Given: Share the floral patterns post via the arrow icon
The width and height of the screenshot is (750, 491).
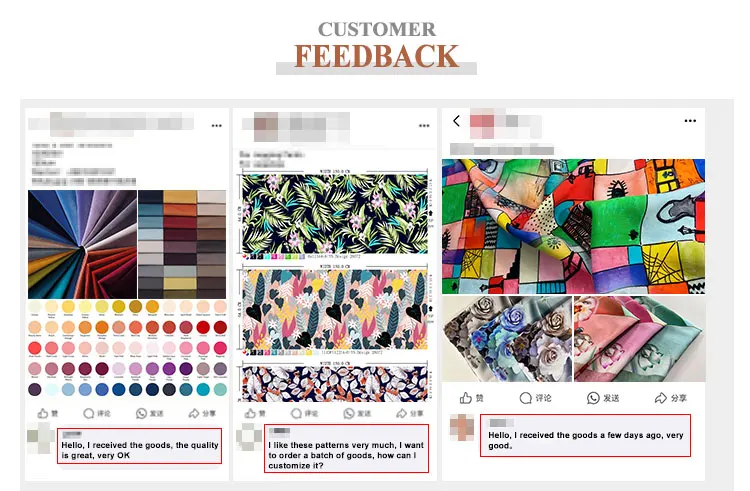Looking at the screenshot, I should pos(402,413).
